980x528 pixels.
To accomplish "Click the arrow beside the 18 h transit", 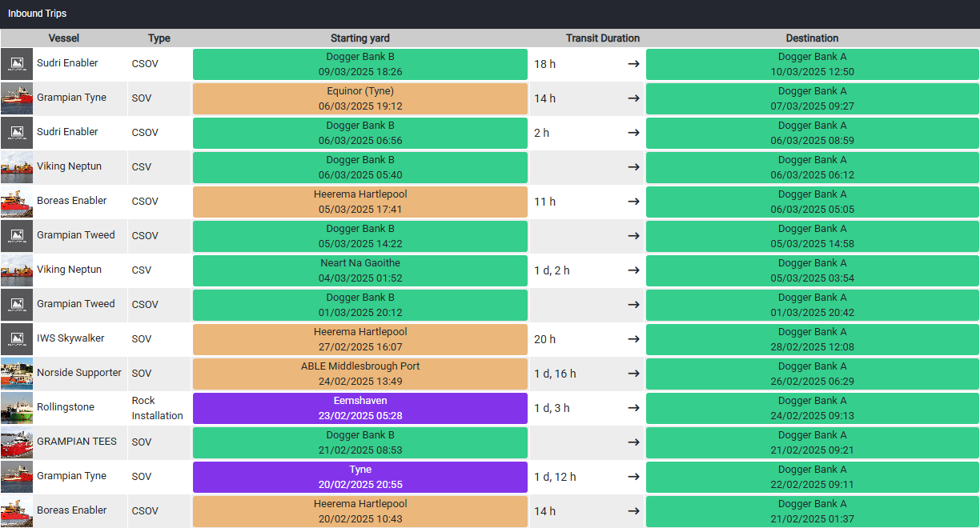I will coord(633,64).
